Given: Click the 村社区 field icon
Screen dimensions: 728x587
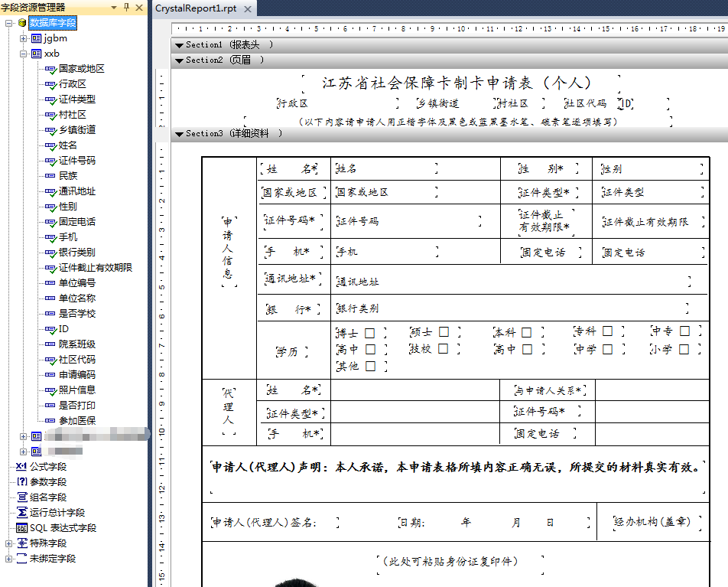Looking at the screenshot, I should 50,116.
